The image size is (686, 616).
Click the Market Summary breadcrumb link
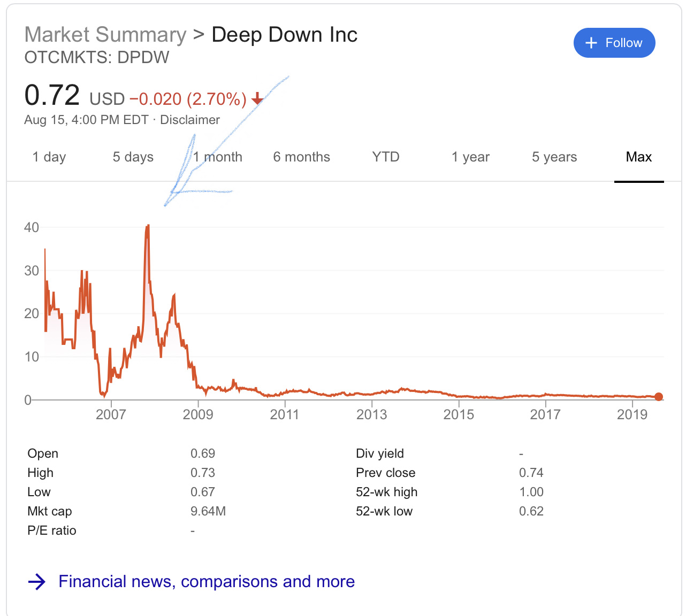pyautogui.click(x=105, y=35)
